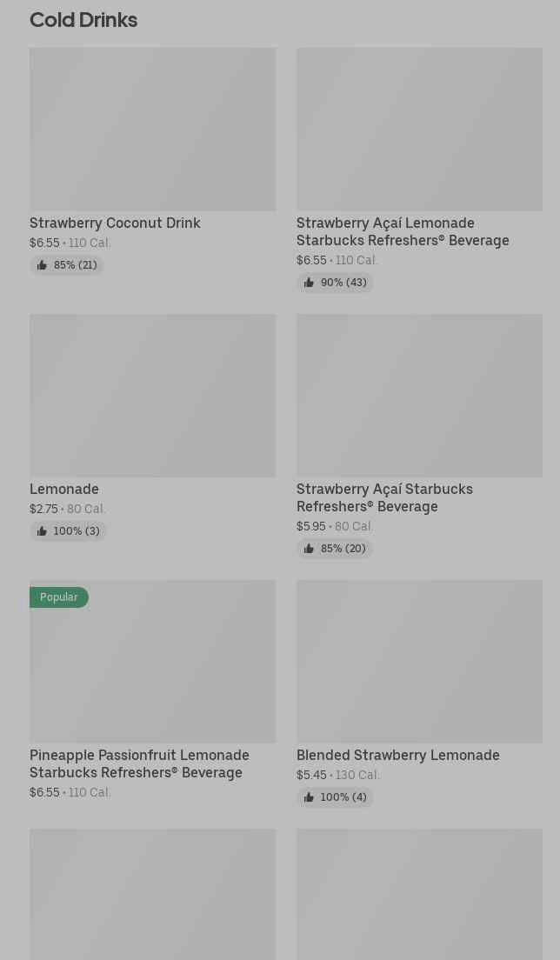Screen dimensions: 560x960
Task: Click the Lemonade product image
Action: pos(152,395)
